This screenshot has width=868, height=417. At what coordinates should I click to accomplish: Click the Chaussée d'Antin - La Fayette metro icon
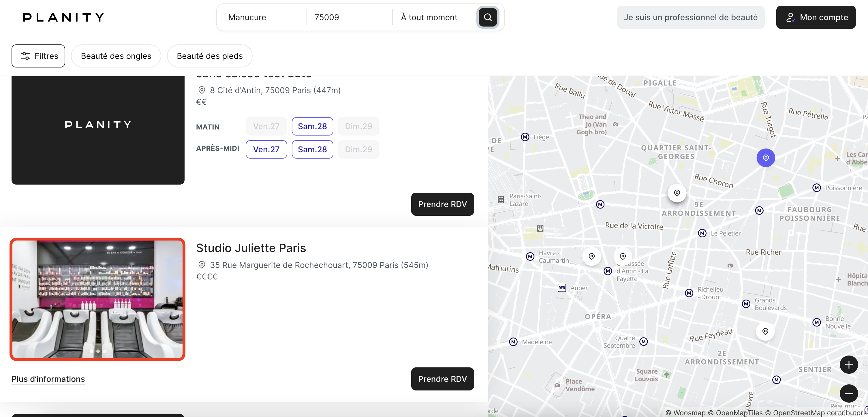pos(608,271)
